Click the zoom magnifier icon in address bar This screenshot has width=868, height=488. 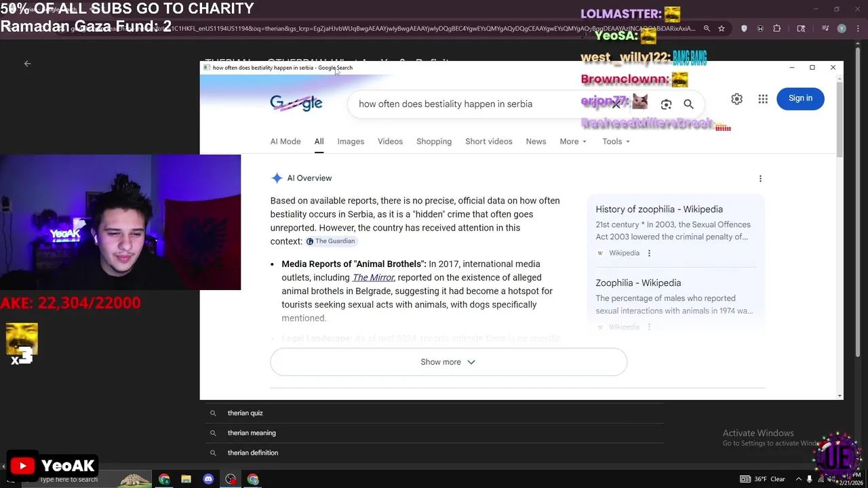(707, 28)
